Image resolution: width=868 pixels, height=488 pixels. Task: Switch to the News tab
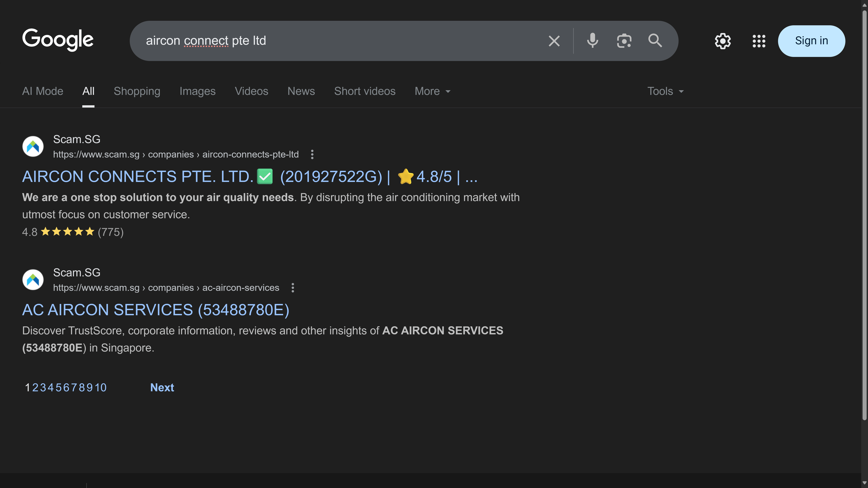[x=301, y=91]
